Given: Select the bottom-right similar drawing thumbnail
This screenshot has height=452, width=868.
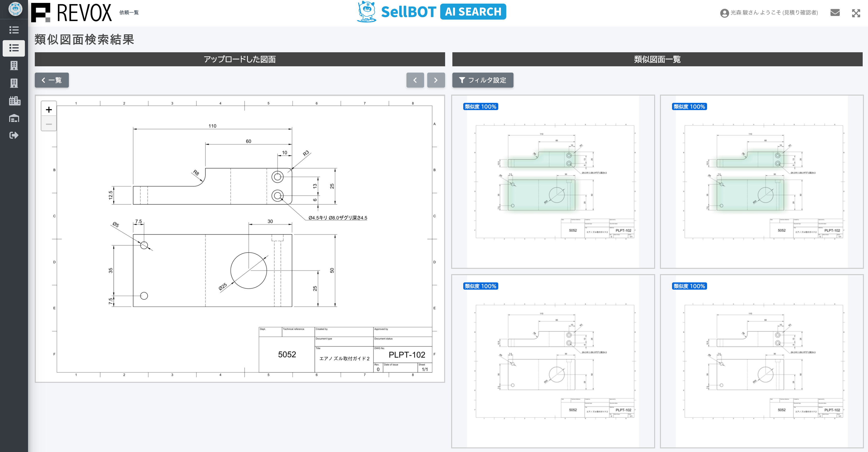Looking at the screenshot, I should (x=761, y=362).
